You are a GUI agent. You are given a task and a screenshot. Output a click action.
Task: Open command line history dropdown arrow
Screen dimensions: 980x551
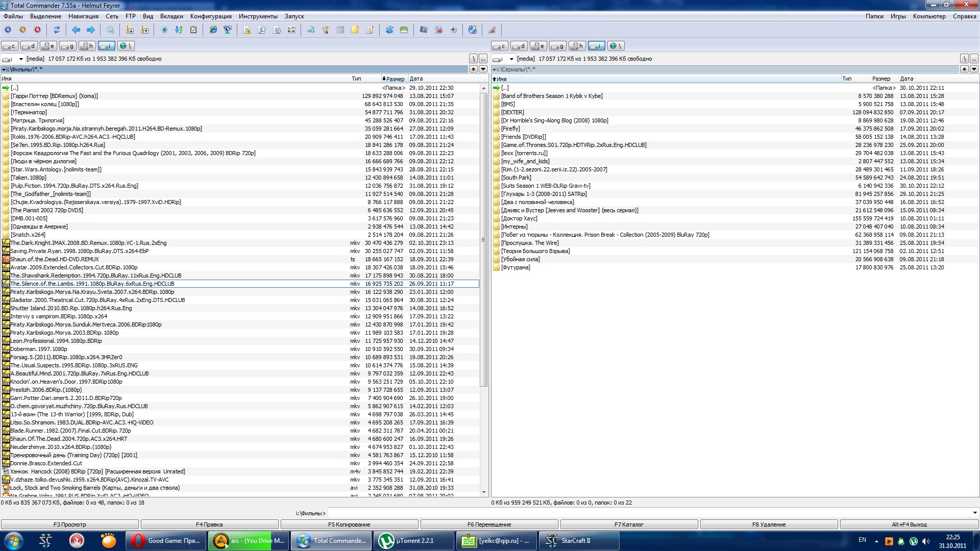tap(974, 513)
